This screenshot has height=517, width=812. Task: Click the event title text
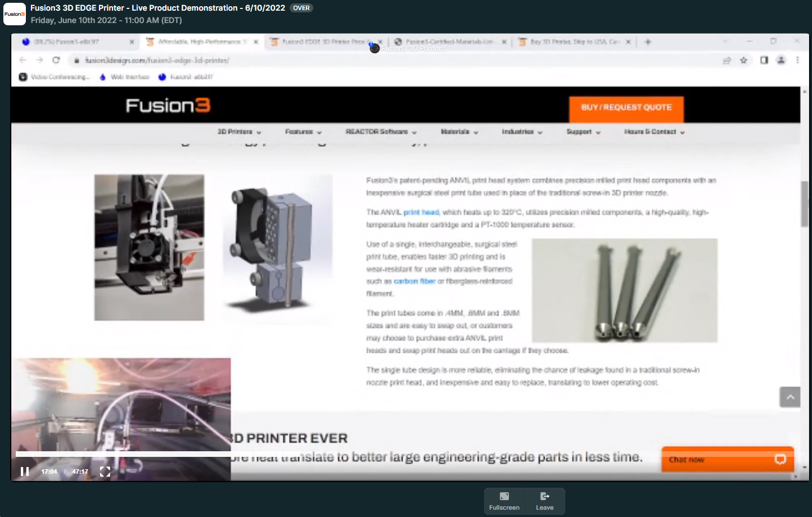click(x=158, y=8)
